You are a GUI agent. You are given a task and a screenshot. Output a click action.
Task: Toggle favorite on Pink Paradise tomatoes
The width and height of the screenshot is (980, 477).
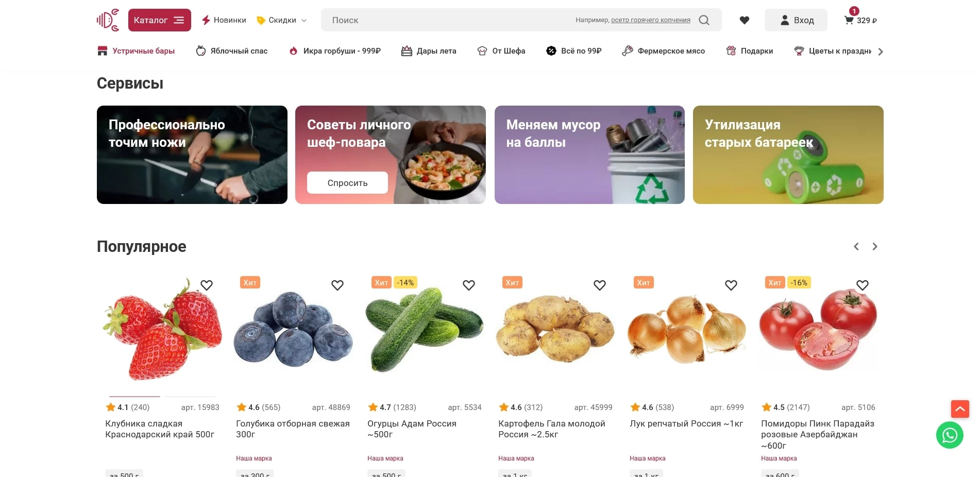click(862, 285)
